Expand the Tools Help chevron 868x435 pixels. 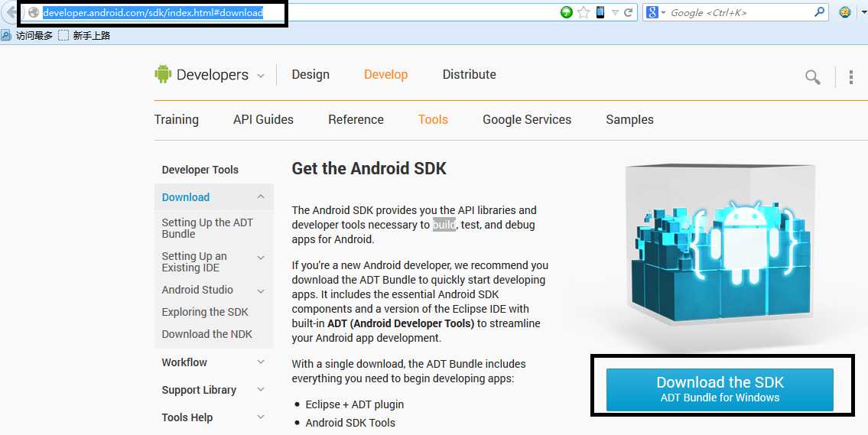pos(261,417)
